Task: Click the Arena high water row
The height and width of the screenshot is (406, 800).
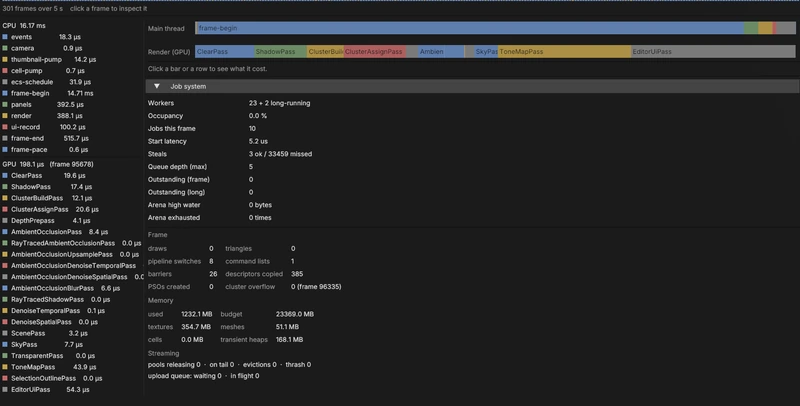Action: pyautogui.click(x=210, y=205)
